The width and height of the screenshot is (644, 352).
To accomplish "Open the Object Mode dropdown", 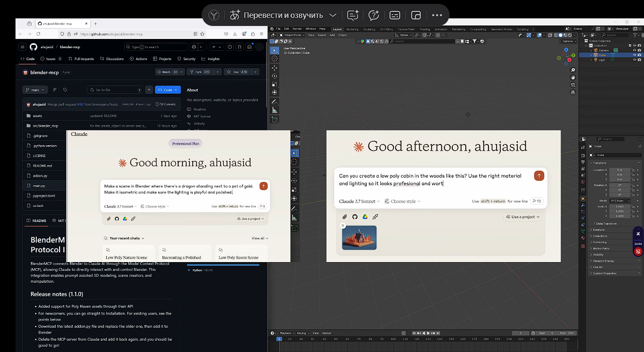I will 291,35.
